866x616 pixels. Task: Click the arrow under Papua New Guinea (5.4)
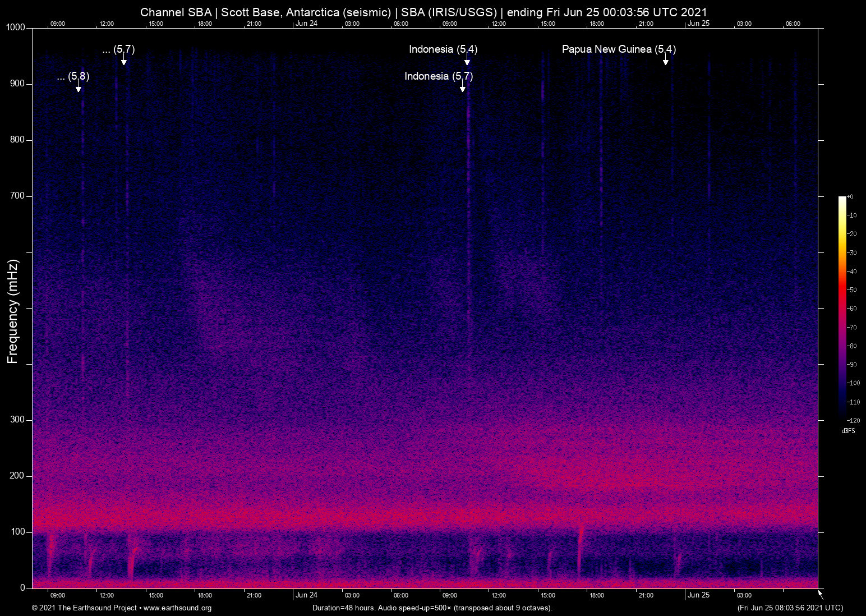[665, 60]
